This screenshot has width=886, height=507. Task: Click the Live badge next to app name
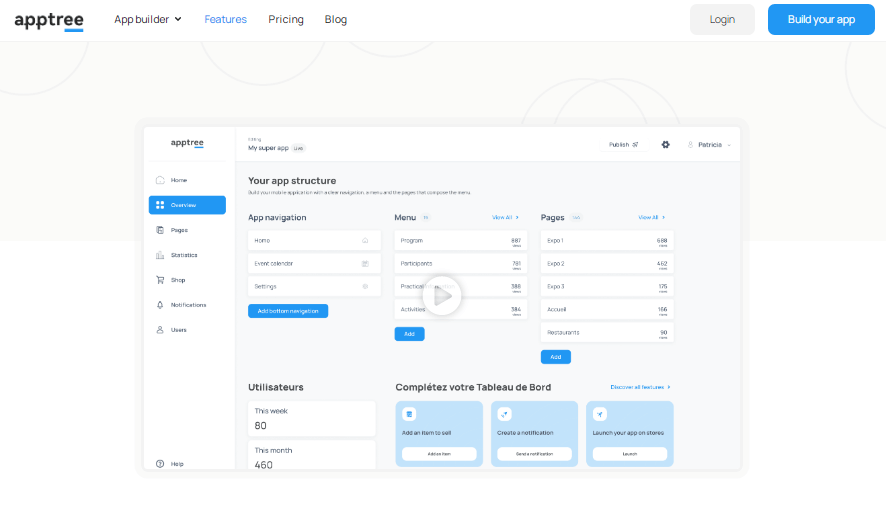[x=298, y=149]
